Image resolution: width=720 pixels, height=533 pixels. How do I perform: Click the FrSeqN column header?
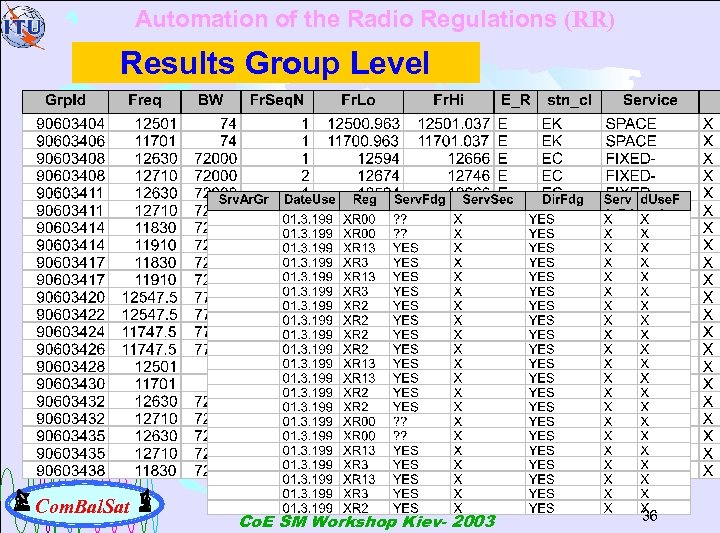[x=277, y=101]
